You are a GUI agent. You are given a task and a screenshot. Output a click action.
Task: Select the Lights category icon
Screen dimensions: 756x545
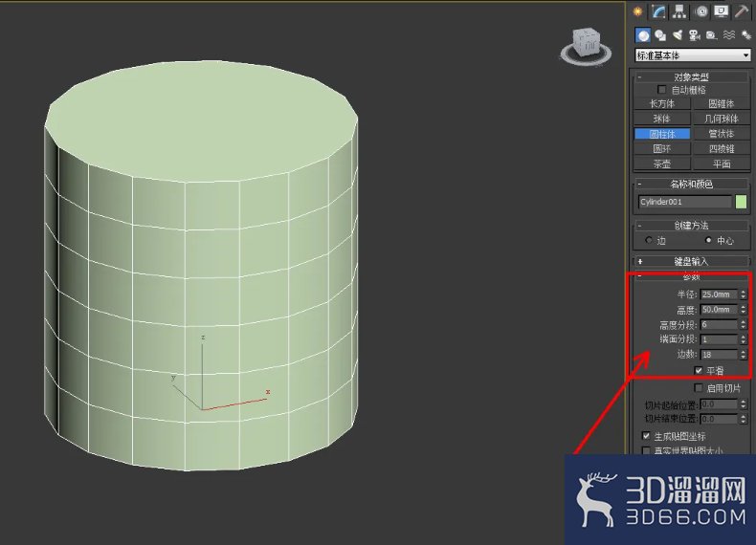[678, 35]
